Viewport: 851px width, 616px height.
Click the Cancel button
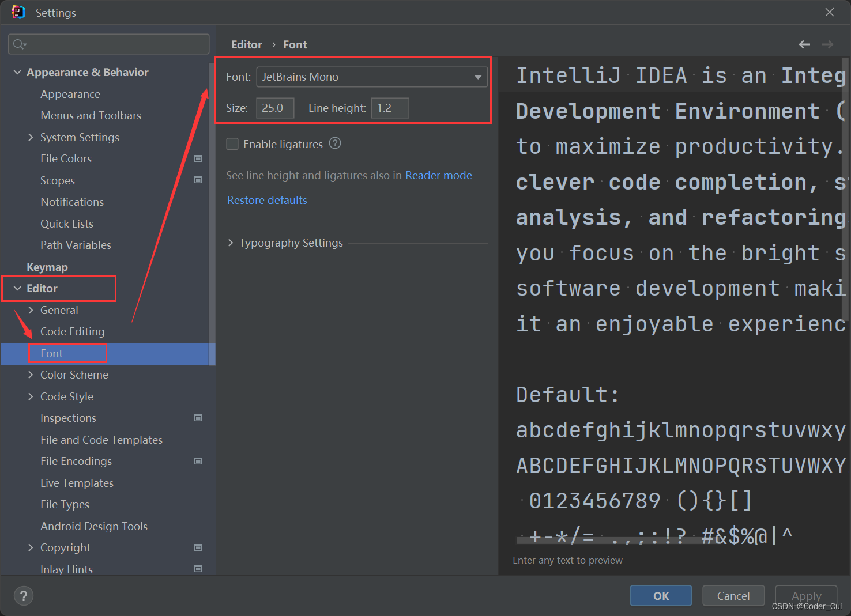tap(733, 596)
